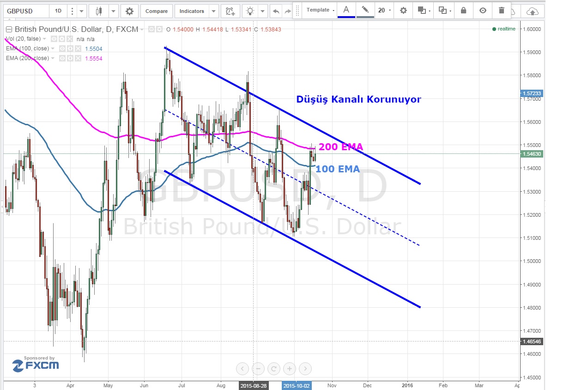Toggle visibility eye in the drawing toolbar

pos(483,10)
